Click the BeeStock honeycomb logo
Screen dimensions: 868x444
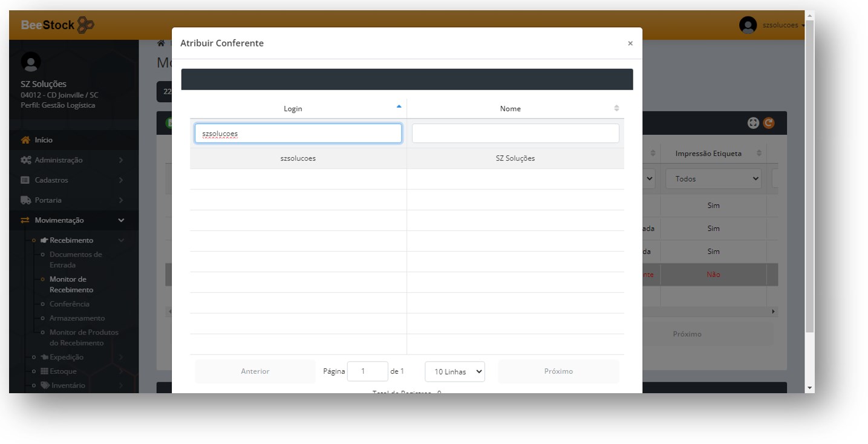(x=86, y=25)
